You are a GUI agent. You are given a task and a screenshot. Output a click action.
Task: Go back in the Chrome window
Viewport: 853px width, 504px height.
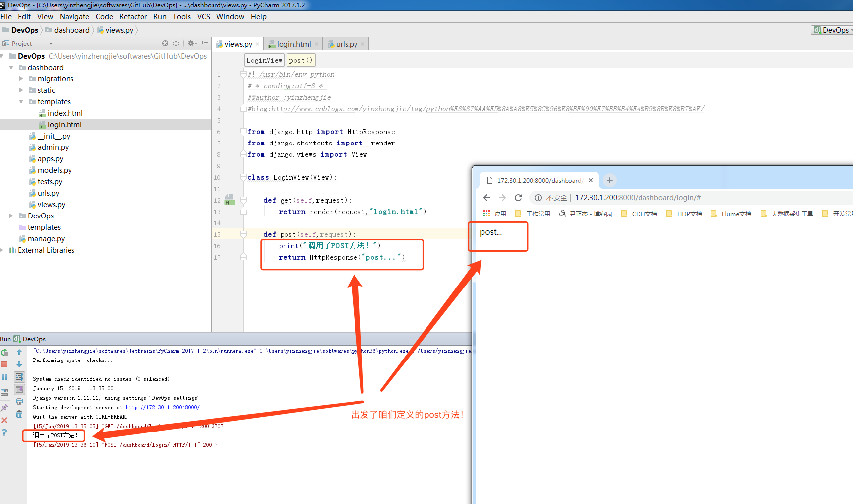[x=487, y=198]
